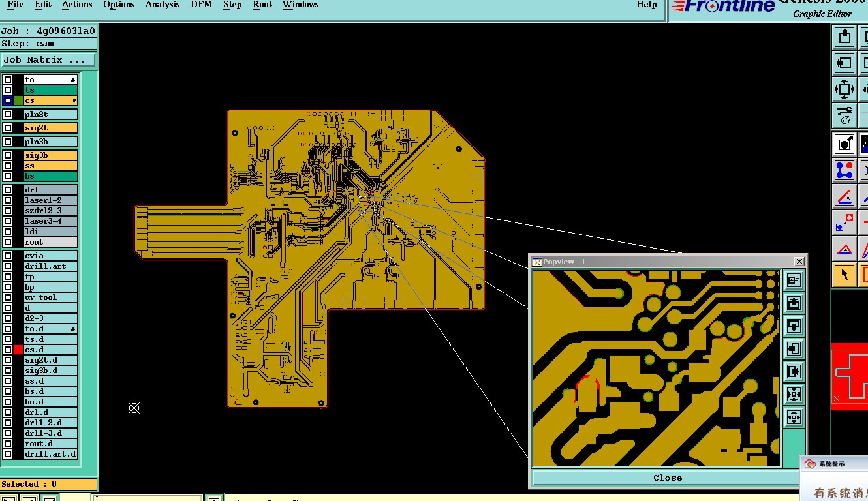Open the File menu
Screen dimensions: 868x501
point(15,5)
